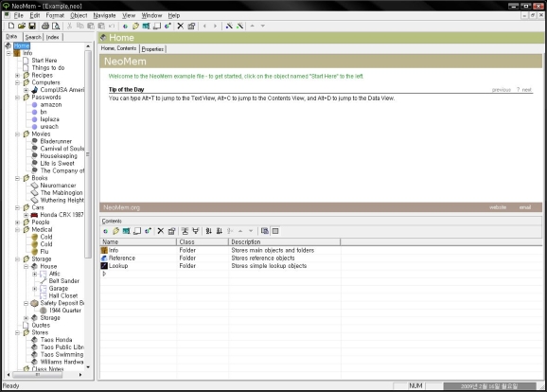Open the Object menu
This screenshot has width=547, height=392.
(x=79, y=15)
